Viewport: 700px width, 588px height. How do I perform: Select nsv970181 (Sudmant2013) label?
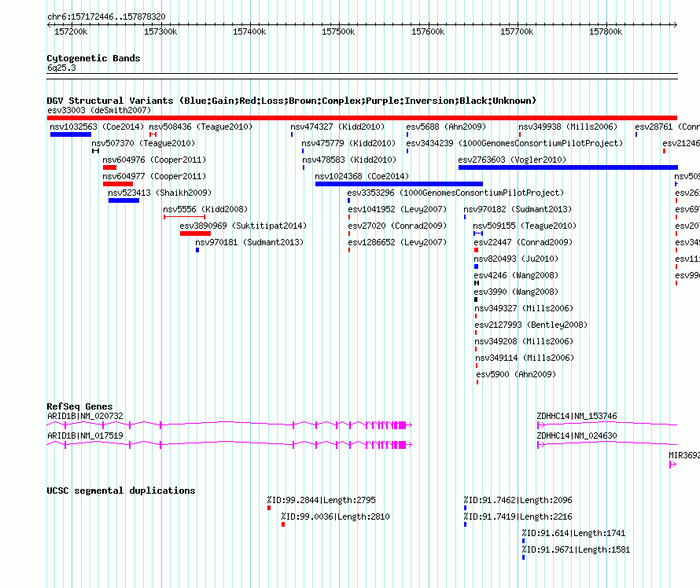pos(249,242)
